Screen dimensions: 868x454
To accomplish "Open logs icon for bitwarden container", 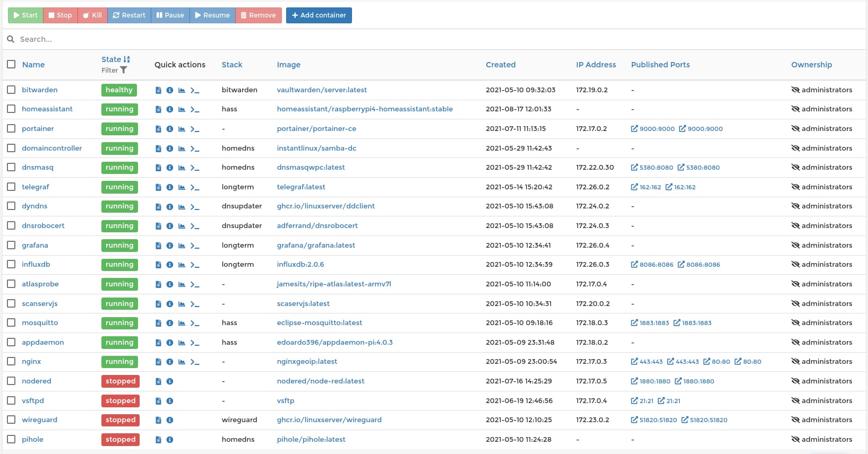I will click(158, 90).
